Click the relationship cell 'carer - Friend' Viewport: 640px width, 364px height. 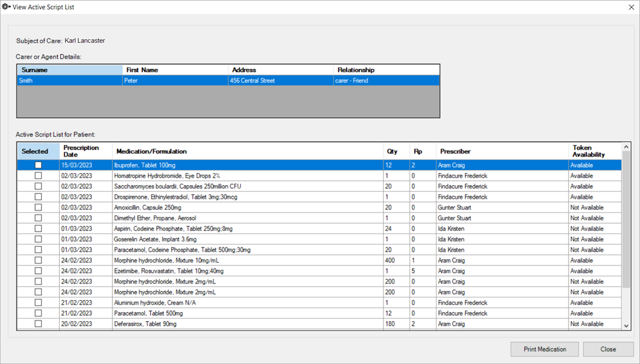(387, 80)
